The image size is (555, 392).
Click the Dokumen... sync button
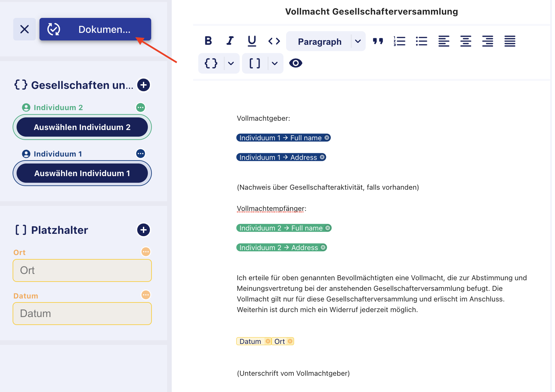[95, 29]
